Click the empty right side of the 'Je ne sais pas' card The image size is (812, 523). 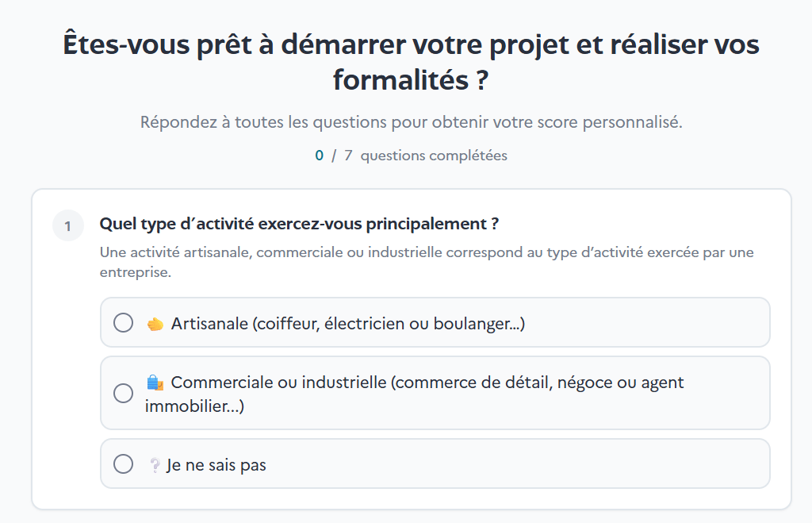(x=595, y=464)
